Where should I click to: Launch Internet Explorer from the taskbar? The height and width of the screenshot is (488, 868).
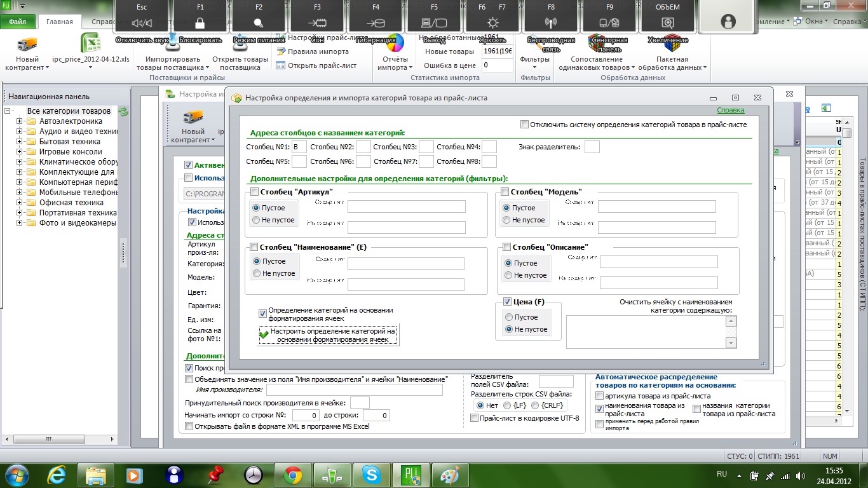tap(58, 475)
